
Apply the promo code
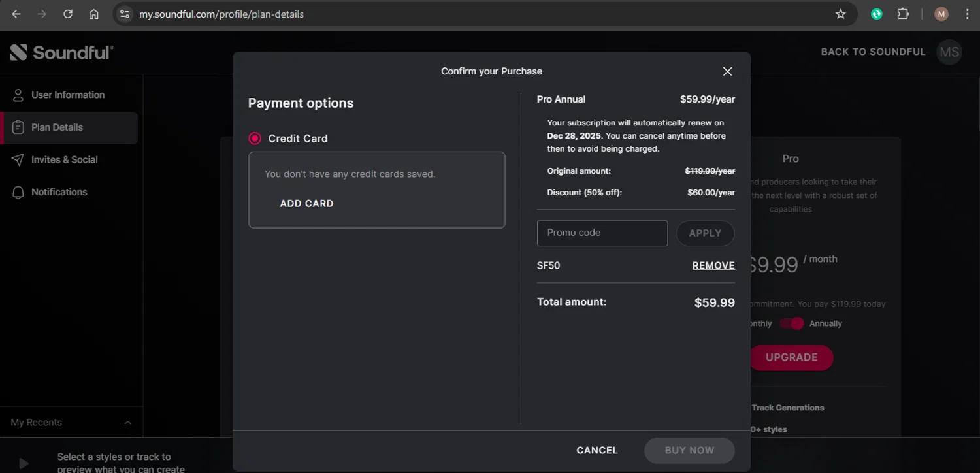click(706, 233)
